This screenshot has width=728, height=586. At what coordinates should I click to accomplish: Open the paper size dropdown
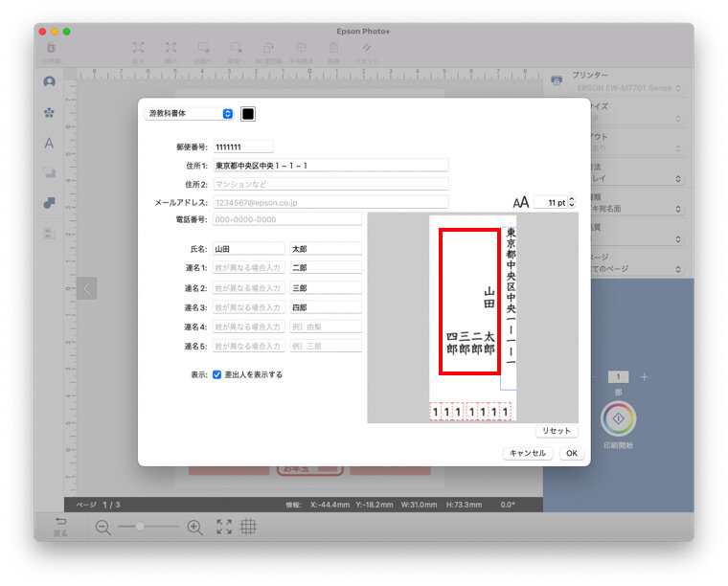[x=637, y=119]
